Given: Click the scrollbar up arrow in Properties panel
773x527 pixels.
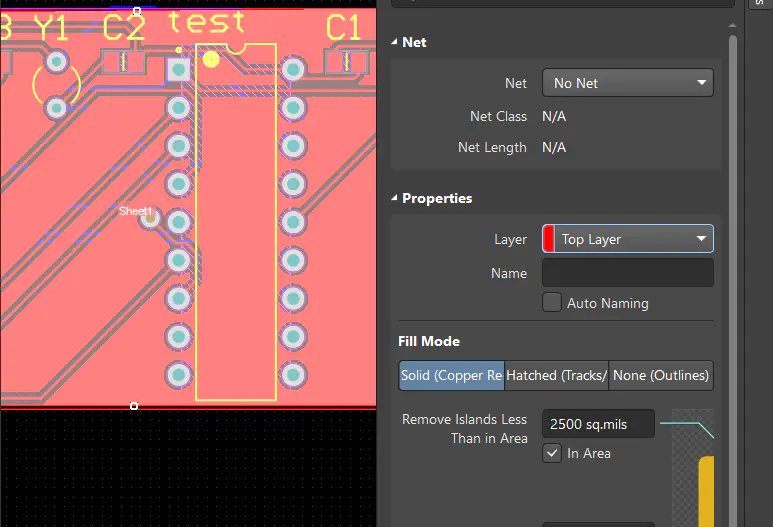Looking at the screenshot, I should (733, 26).
